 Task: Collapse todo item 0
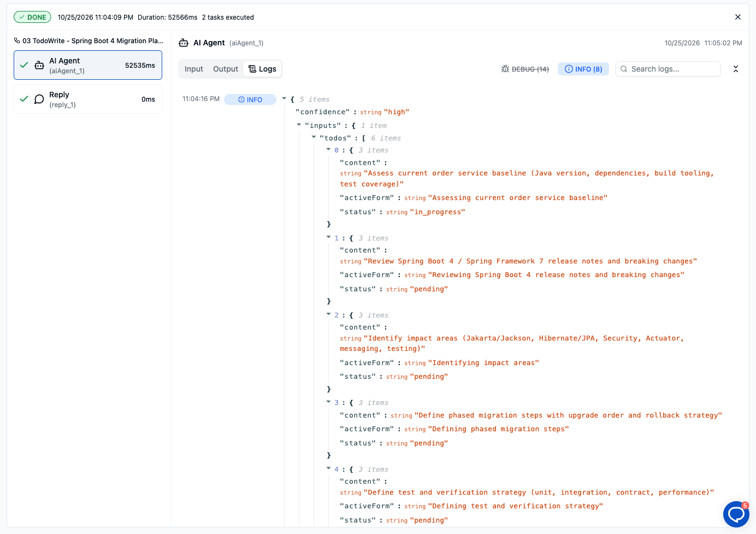tap(328, 150)
